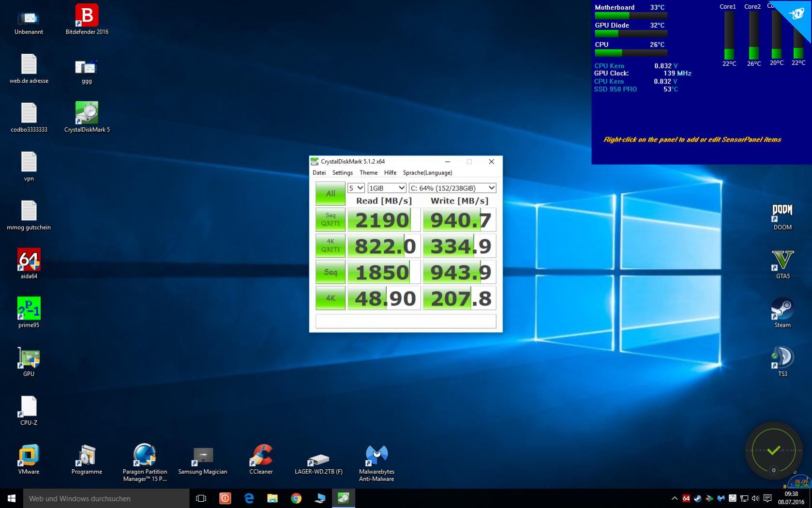Open the Datei menu in CrystalDiskMark
The image size is (812, 508).
click(319, 173)
